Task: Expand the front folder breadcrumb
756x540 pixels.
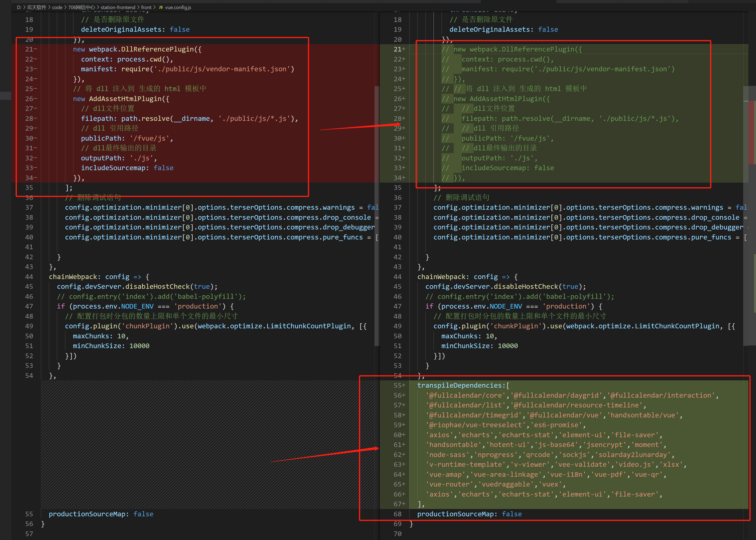Action: pyautogui.click(x=146, y=7)
